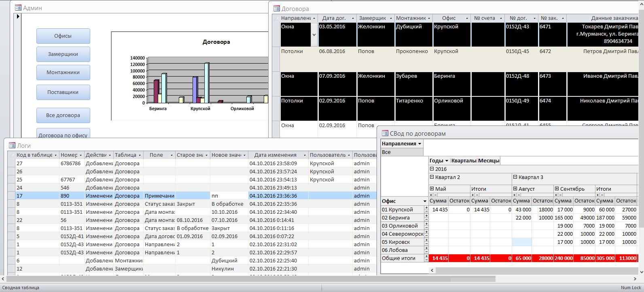
Task: Open the Замерщик column filter arrow
Action: (391, 18)
